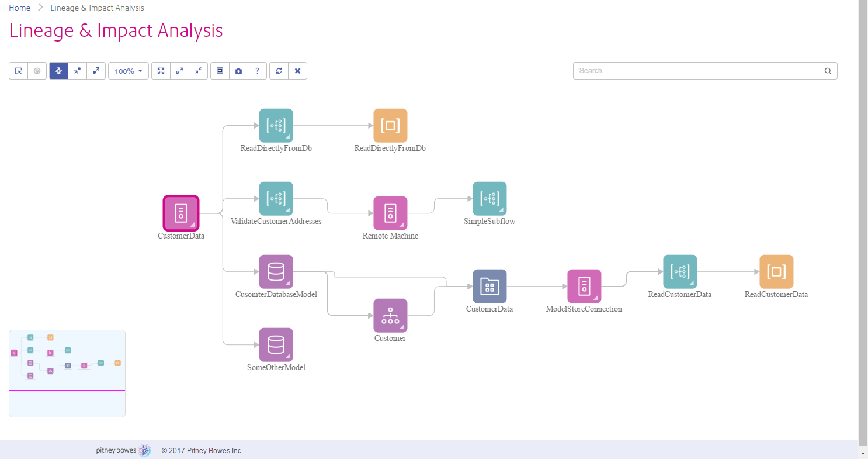Click the Lineage & Impact Analysis breadcrumb text
Image resolution: width=868 pixels, height=459 pixels.
[98, 8]
